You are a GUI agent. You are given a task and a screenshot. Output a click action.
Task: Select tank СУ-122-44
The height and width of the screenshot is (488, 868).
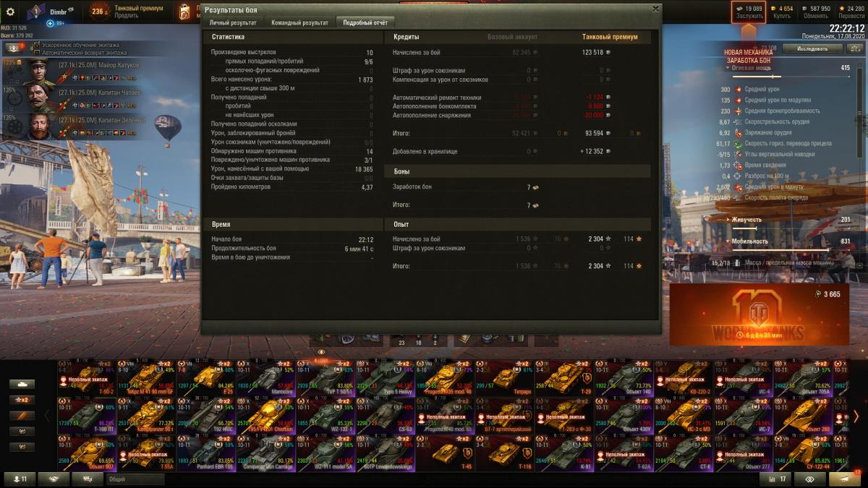pyautogui.click(x=803, y=453)
